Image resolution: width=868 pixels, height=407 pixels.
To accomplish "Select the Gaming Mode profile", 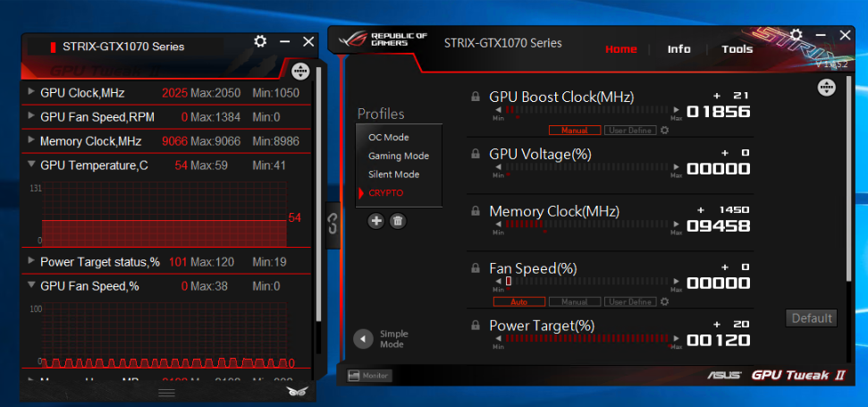I will coord(398,156).
